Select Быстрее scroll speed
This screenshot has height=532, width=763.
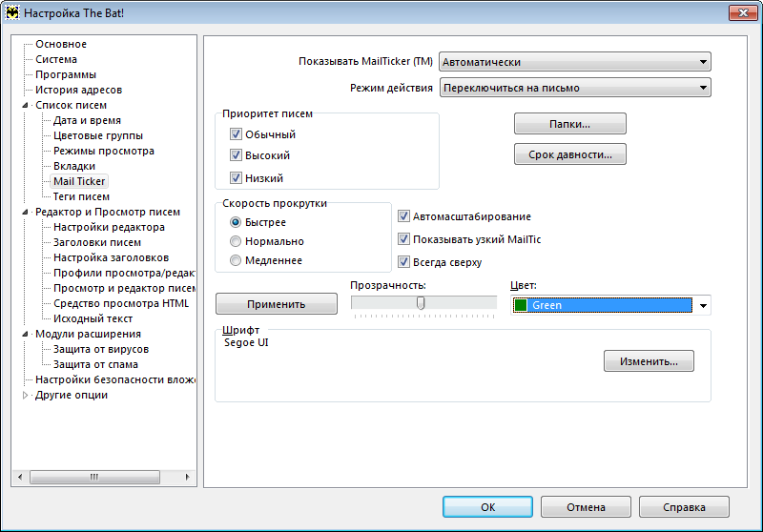click(236, 222)
